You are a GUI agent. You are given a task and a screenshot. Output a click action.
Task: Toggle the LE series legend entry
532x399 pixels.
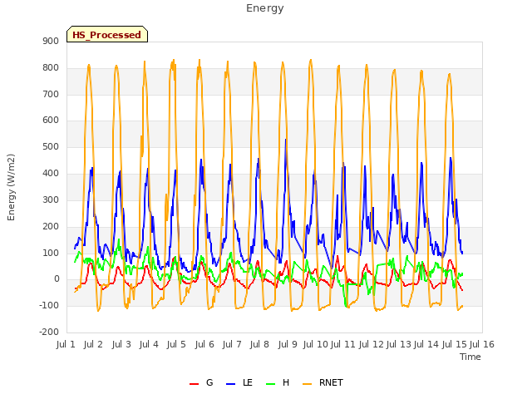pos(239,382)
